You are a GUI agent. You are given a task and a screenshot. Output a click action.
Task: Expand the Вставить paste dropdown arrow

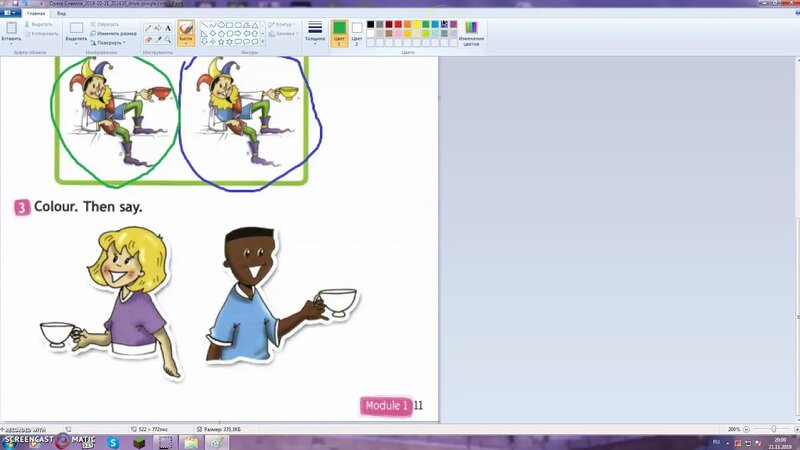(x=11, y=44)
